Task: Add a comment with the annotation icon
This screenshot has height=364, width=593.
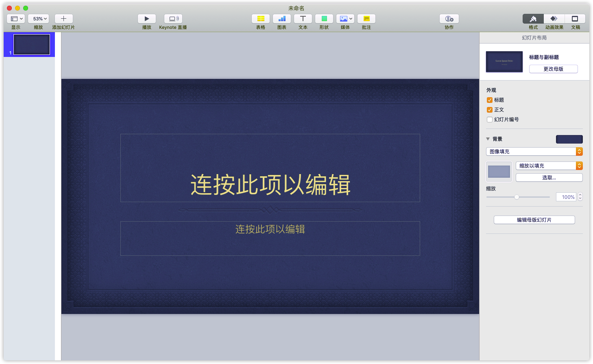Action: tap(366, 19)
